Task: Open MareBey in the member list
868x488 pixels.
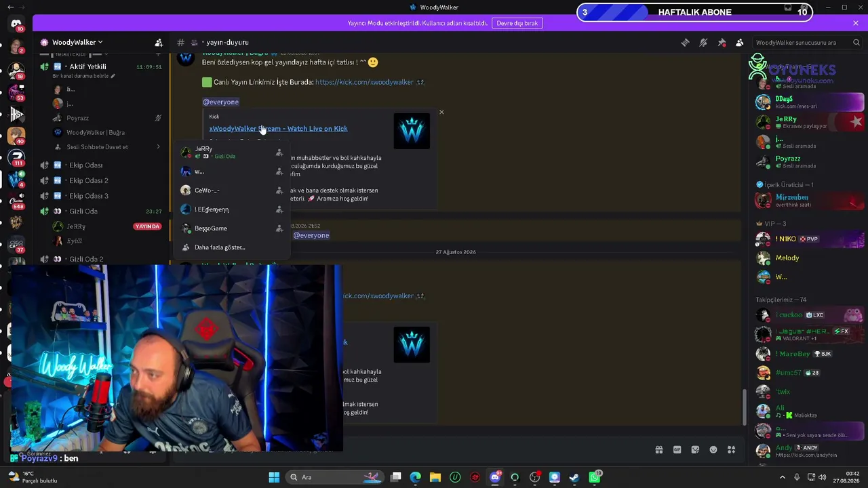Action: 810,354
